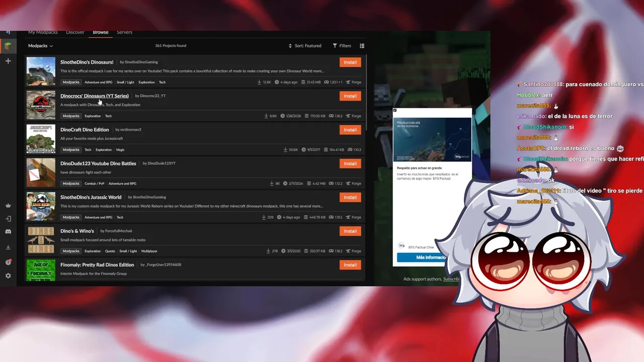Open the downloads icon in sidebar
Viewport: 644px width, 362px height.
[8, 247]
